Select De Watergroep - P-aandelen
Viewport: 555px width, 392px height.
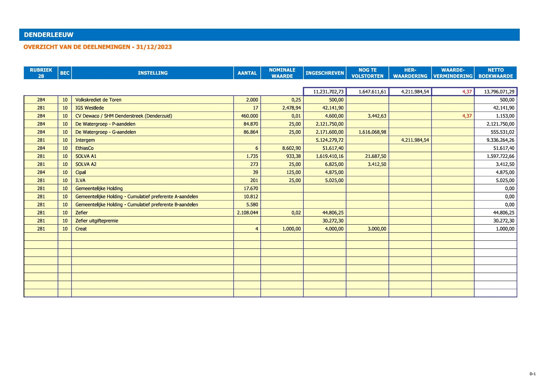pos(153,124)
